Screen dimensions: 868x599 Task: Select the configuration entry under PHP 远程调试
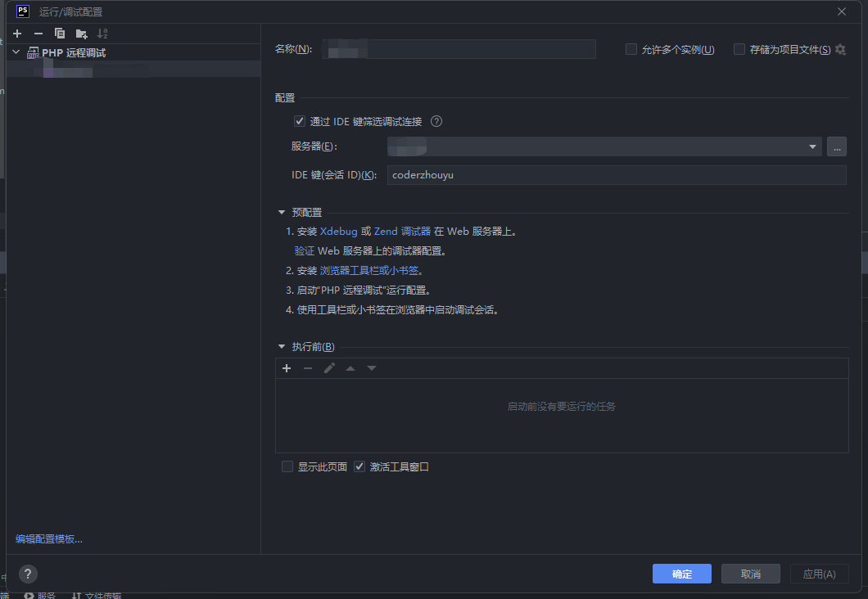[133, 70]
